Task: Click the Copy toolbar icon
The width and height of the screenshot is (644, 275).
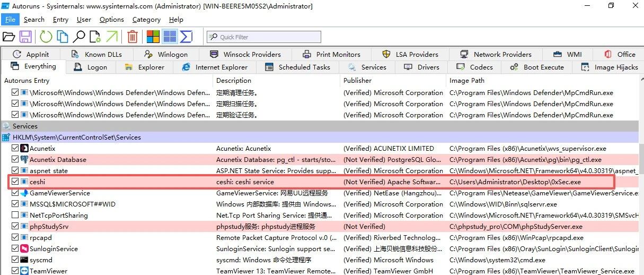Action: click(63, 37)
